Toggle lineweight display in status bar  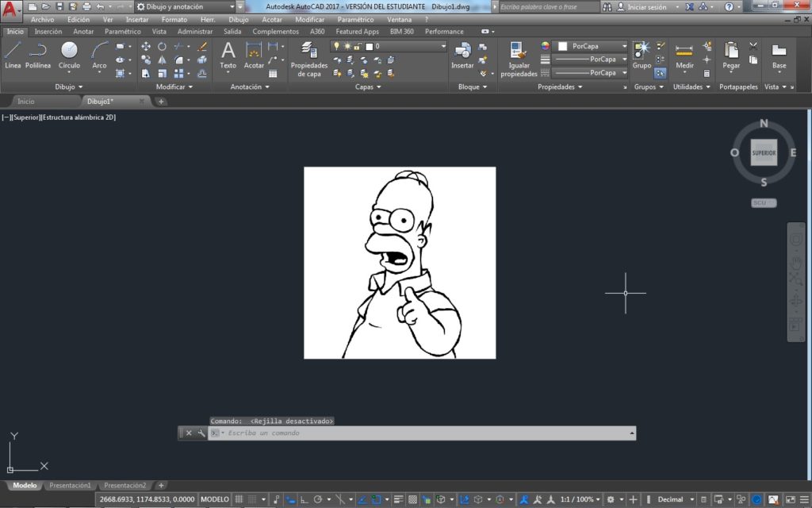[x=398, y=499]
